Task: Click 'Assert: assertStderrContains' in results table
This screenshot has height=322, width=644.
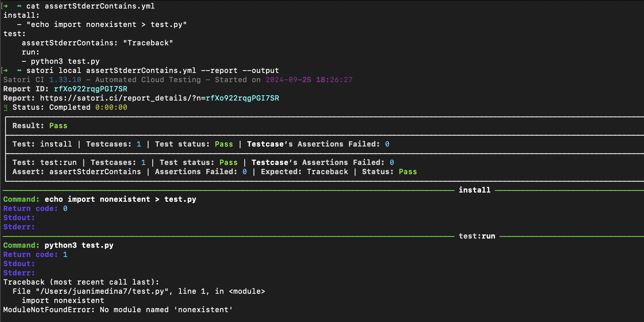Action: [77, 172]
